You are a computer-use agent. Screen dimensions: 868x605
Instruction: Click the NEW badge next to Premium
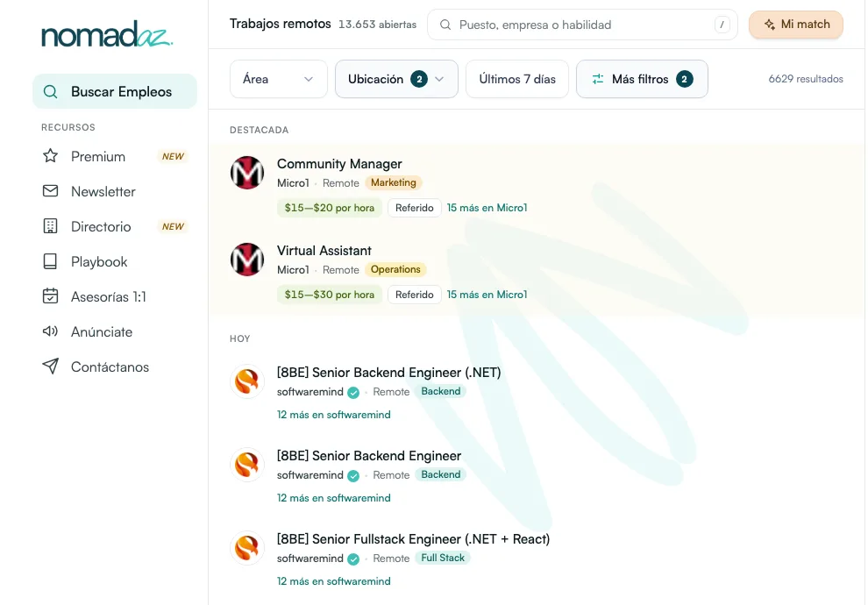[x=173, y=157]
